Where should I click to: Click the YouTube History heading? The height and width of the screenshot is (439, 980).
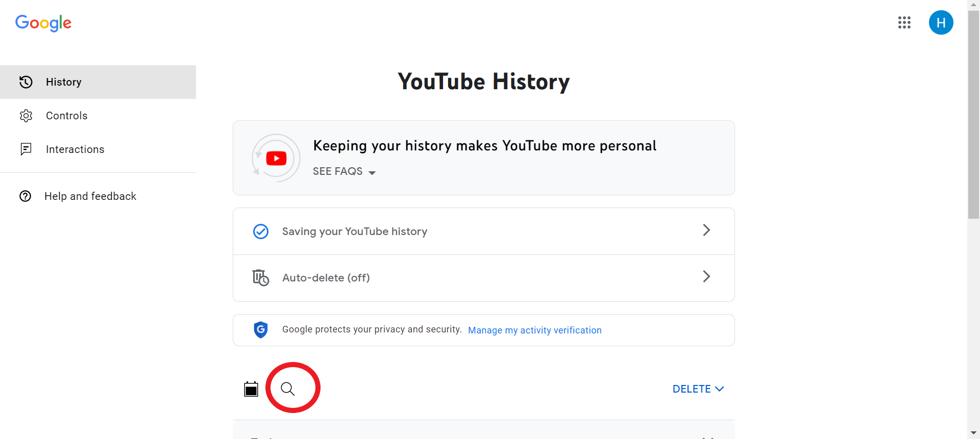pos(484,82)
